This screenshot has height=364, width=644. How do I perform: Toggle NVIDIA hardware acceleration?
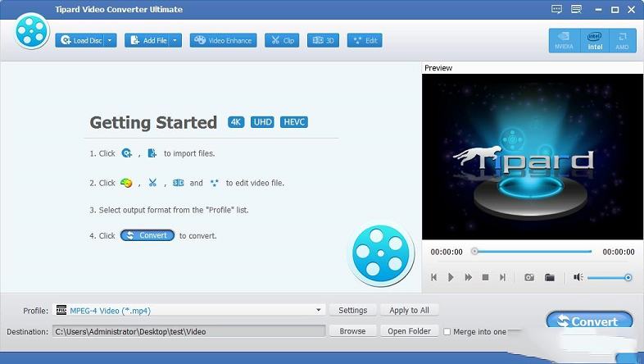(565, 41)
